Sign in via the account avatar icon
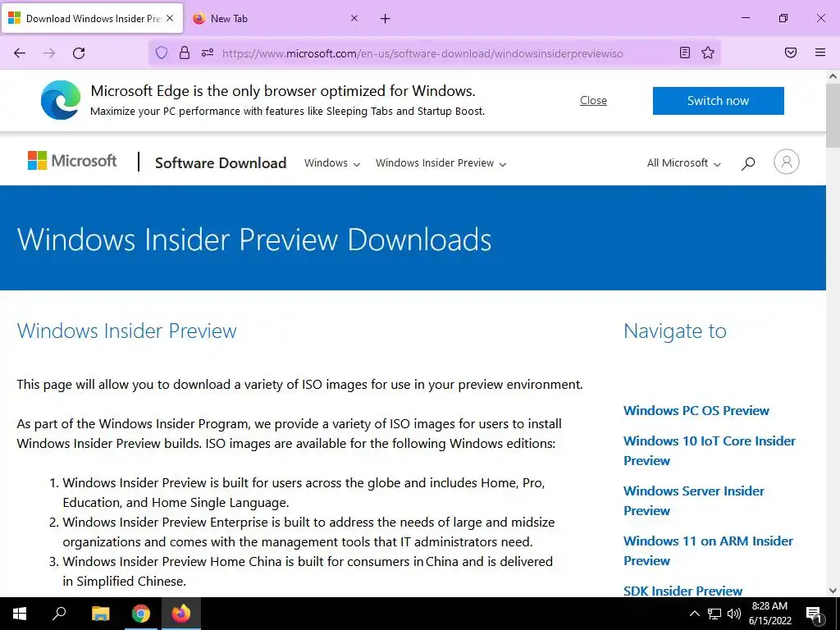This screenshot has width=840, height=630. [x=786, y=162]
